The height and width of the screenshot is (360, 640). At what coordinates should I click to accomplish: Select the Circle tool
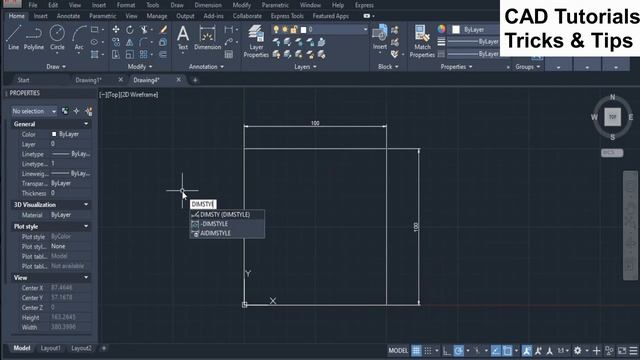(x=57, y=37)
